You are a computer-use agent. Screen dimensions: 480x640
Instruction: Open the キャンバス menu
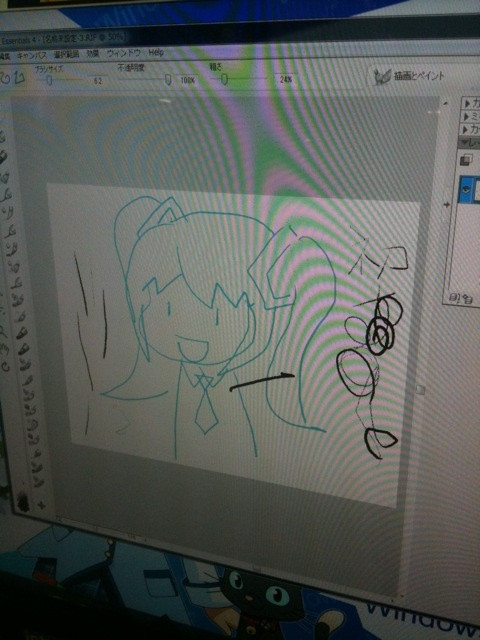tap(31, 55)
